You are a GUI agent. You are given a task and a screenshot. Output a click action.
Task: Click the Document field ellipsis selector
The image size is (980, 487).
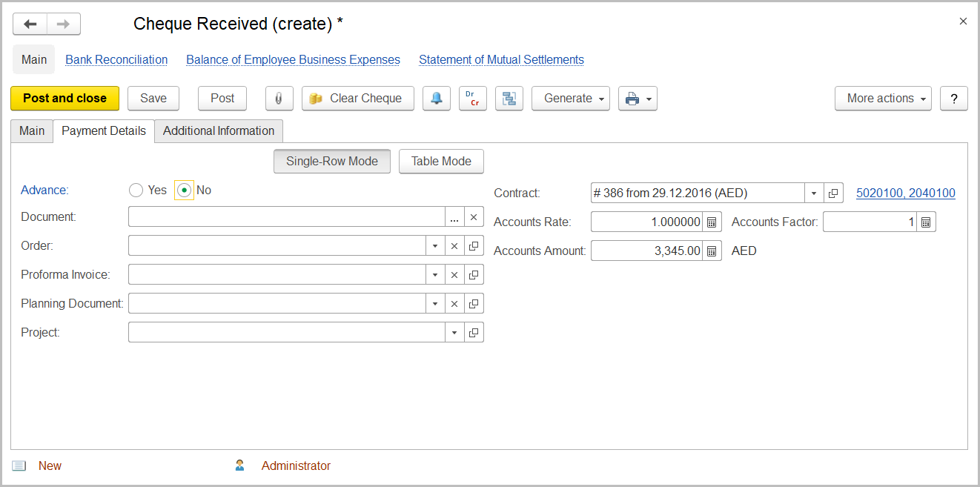(x=454, y=216)
